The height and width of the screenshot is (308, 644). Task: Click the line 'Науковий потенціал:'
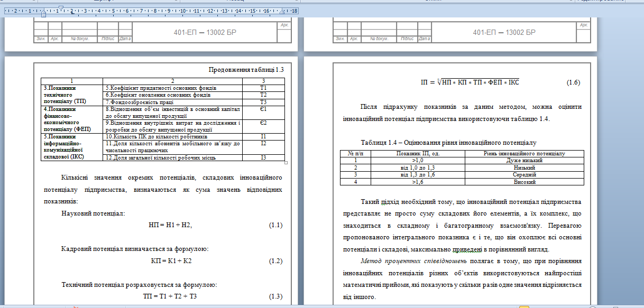click(94, 213)
